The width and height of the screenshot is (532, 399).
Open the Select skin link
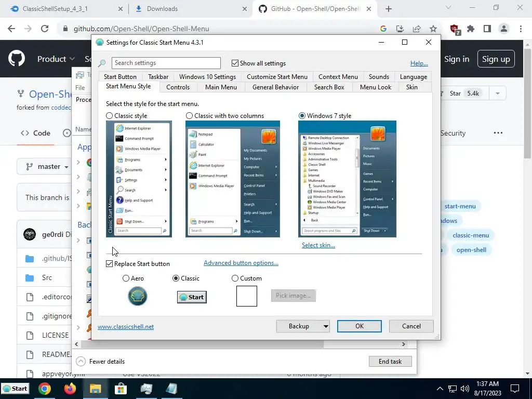tap(318, 245)
